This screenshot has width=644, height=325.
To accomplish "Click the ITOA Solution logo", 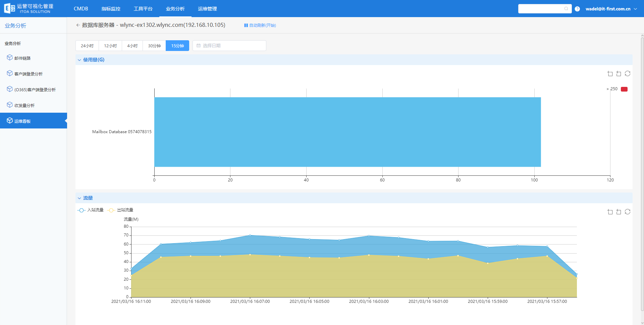I will pyautogui.click(x=29, y=8).
